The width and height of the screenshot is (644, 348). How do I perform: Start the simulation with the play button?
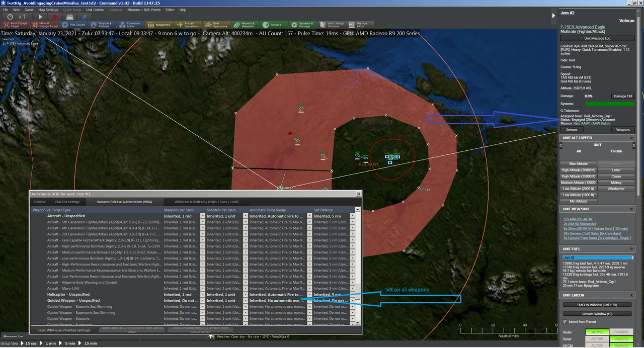(41, 17)
